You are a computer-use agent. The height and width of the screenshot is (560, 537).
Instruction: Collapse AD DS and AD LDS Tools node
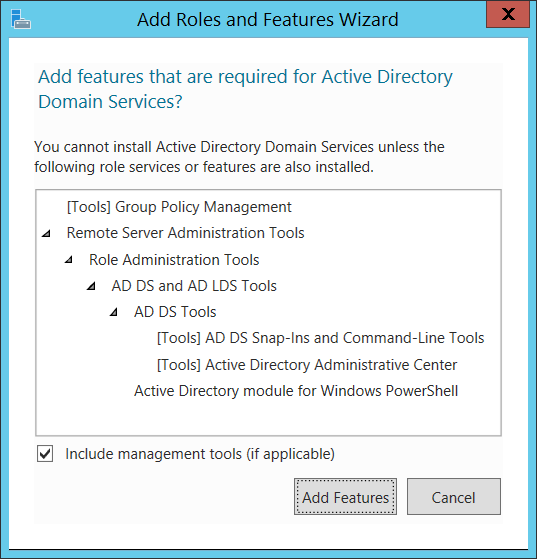coord(91,286)
